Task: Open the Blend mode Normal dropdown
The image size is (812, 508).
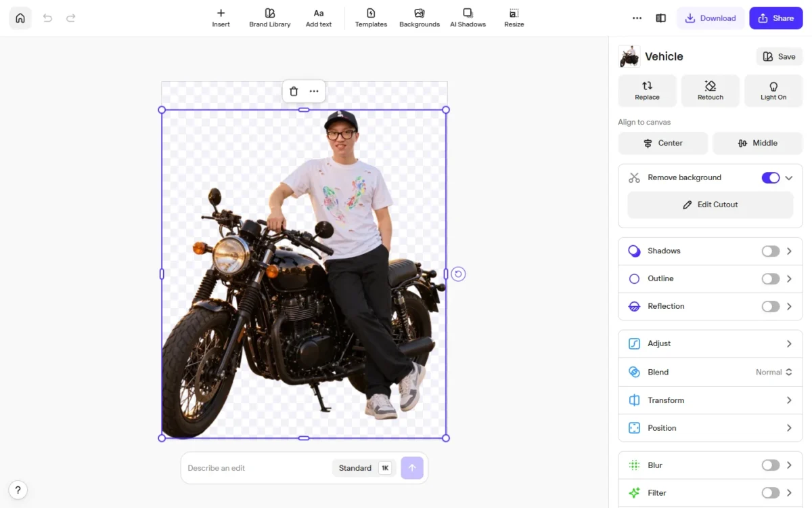Action: (773, 372)
